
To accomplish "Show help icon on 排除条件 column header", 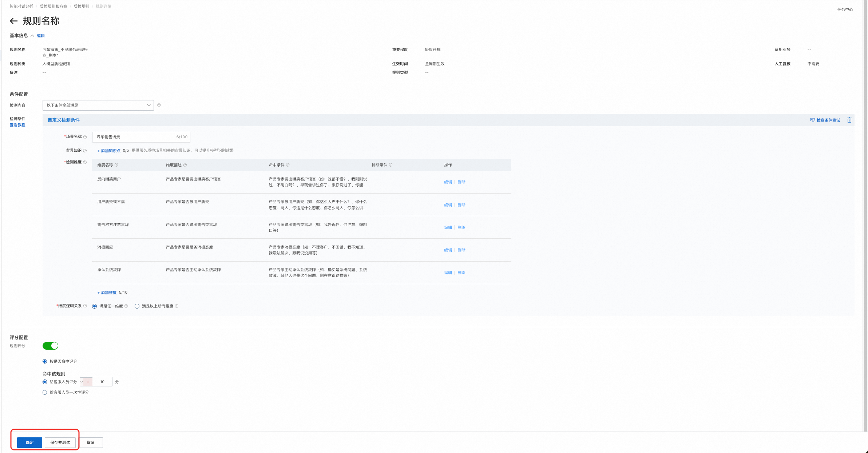I will click(391, 165).
